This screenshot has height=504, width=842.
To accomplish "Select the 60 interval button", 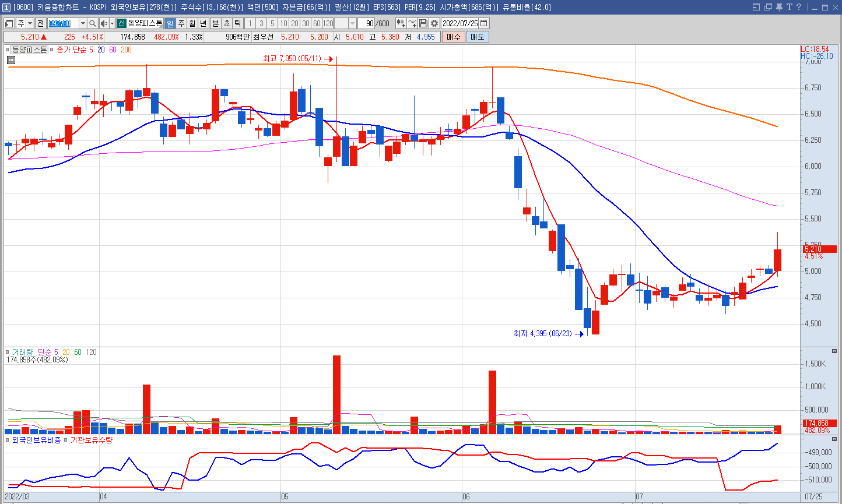I will pyautogui.click(x=316, y=23).
